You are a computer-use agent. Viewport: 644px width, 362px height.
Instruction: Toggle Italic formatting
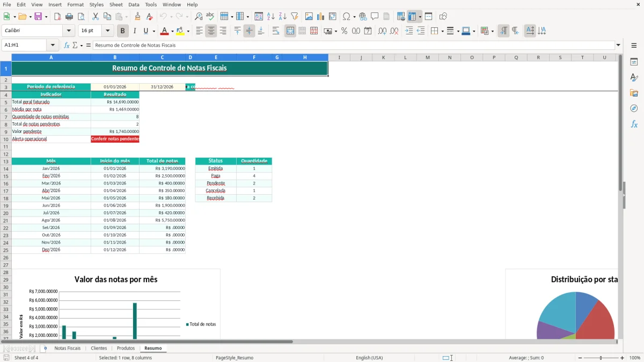[135, 31]
